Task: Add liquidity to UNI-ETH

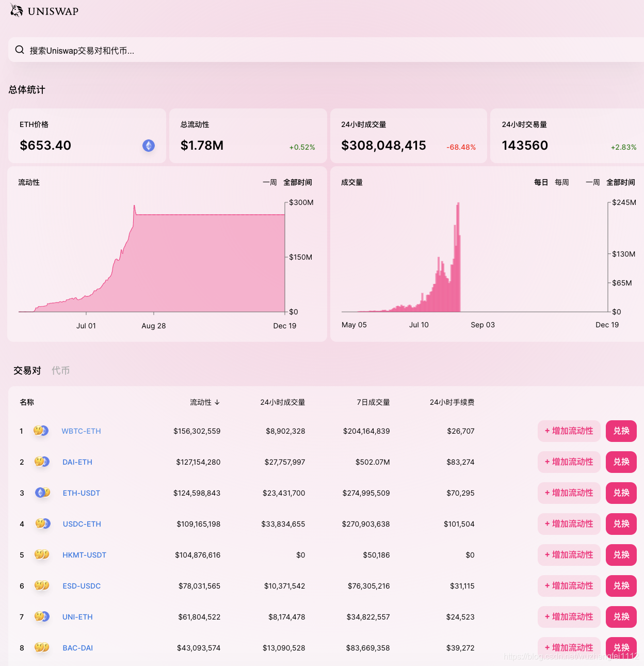Action: click(x=569, y=617)
